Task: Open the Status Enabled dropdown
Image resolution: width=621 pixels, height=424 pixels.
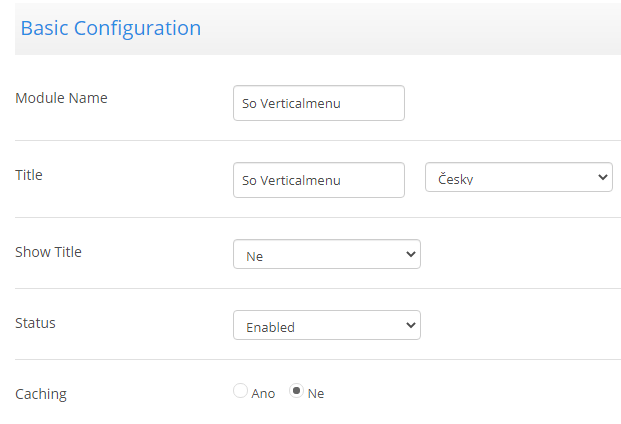Action: pyautogui.click(x=327, y=325)
